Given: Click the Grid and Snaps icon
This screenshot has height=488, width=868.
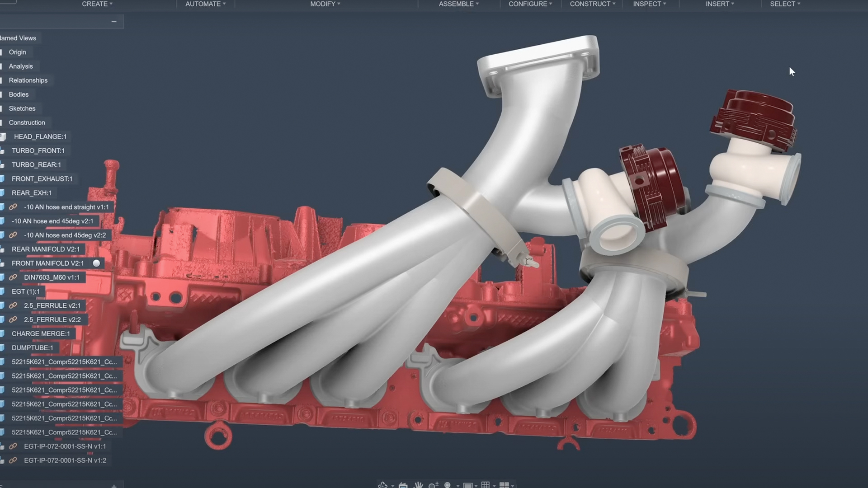Looking at the screenshot, I should (x=486, y=485).
